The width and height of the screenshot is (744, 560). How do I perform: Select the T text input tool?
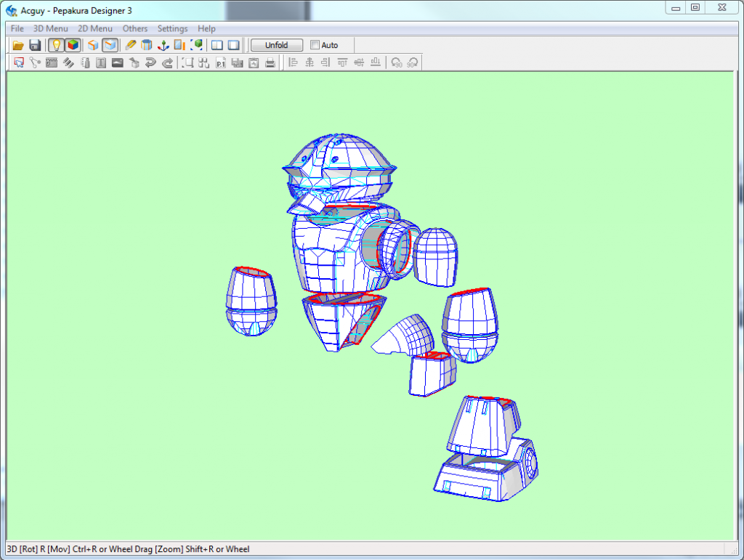(x=101, y=62)
